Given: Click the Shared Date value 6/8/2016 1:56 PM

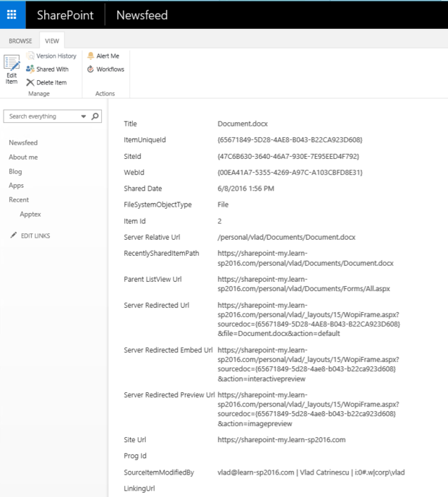Looking at the screenshot, I should [246, 189].
